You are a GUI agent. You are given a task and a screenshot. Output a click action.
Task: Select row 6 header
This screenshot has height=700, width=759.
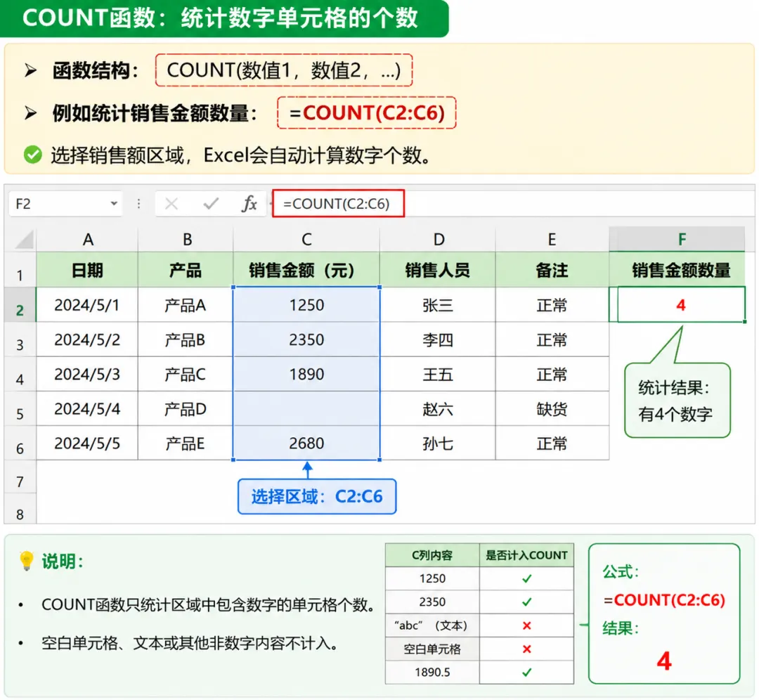point(20,443)
